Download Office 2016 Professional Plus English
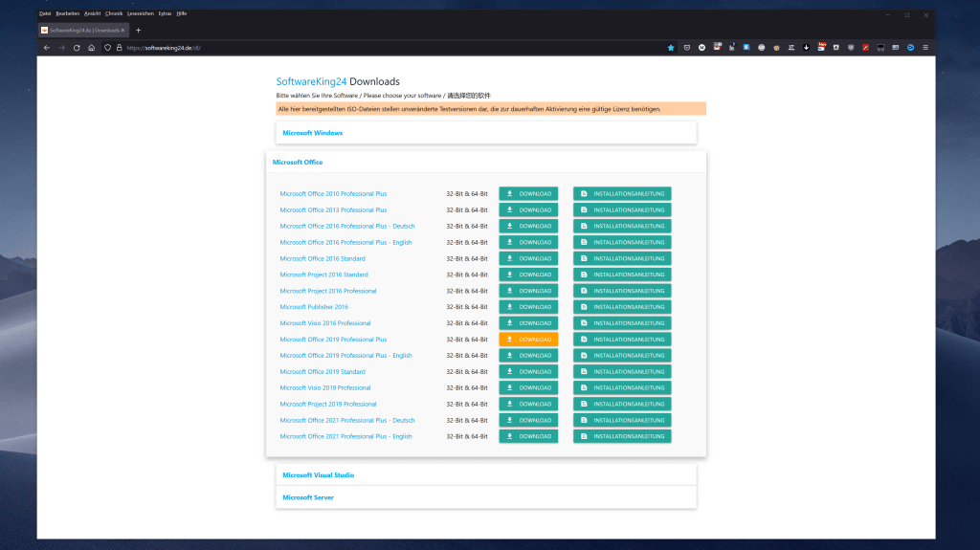The width and height of the screenshot is (980, 550). (x=528, y=243)
